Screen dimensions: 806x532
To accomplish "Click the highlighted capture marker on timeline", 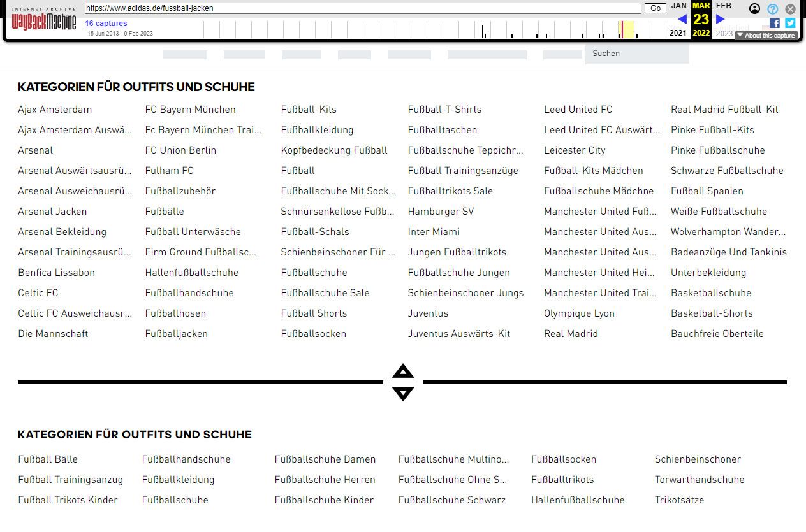I will pos(622,30).
